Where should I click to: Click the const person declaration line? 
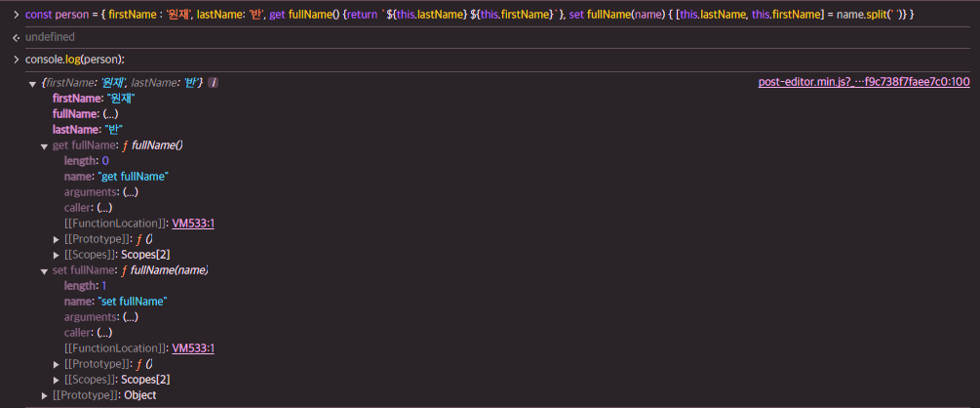click(x=469, y=15)
